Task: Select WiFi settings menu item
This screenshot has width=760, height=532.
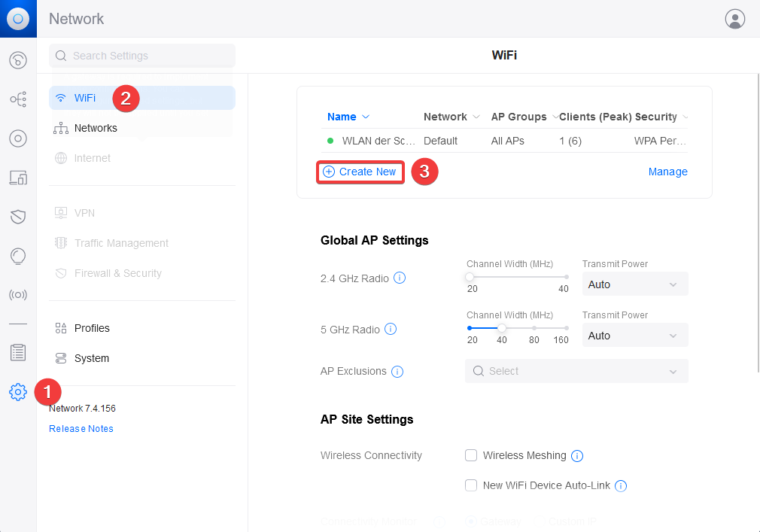Action: coord(142,98)
